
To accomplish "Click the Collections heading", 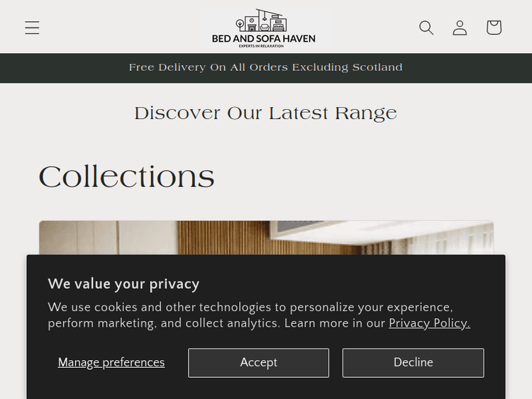I will tap(126, 176).
